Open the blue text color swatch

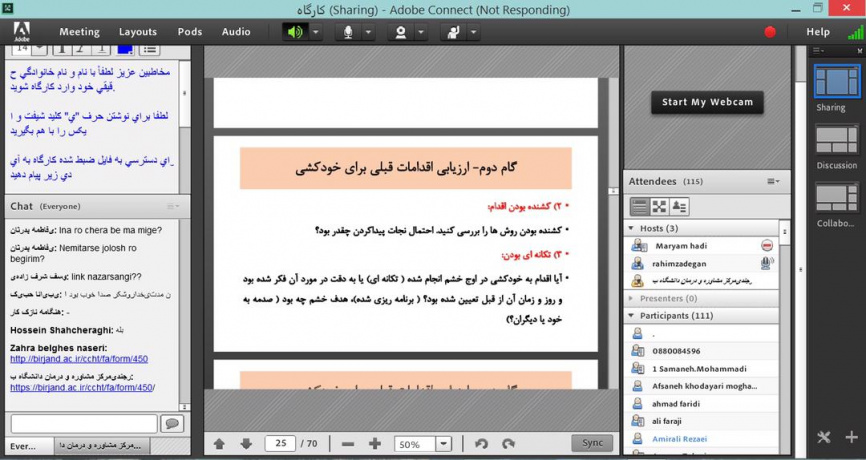tap(125, 49)
